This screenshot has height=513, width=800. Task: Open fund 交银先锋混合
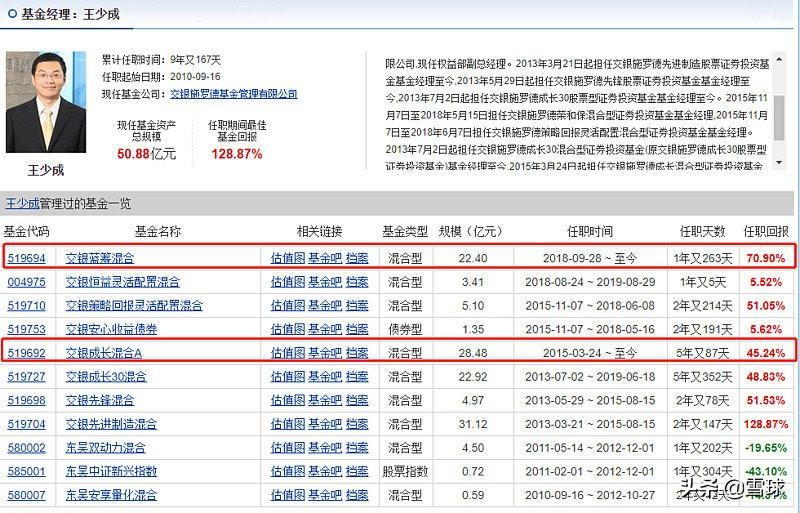coord(100,400)
